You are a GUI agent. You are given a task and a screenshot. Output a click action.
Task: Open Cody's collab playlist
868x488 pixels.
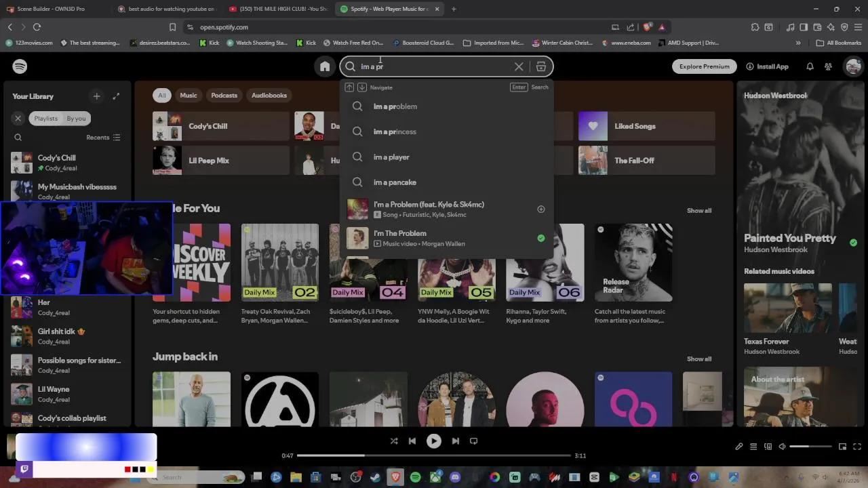coord(66,419)
